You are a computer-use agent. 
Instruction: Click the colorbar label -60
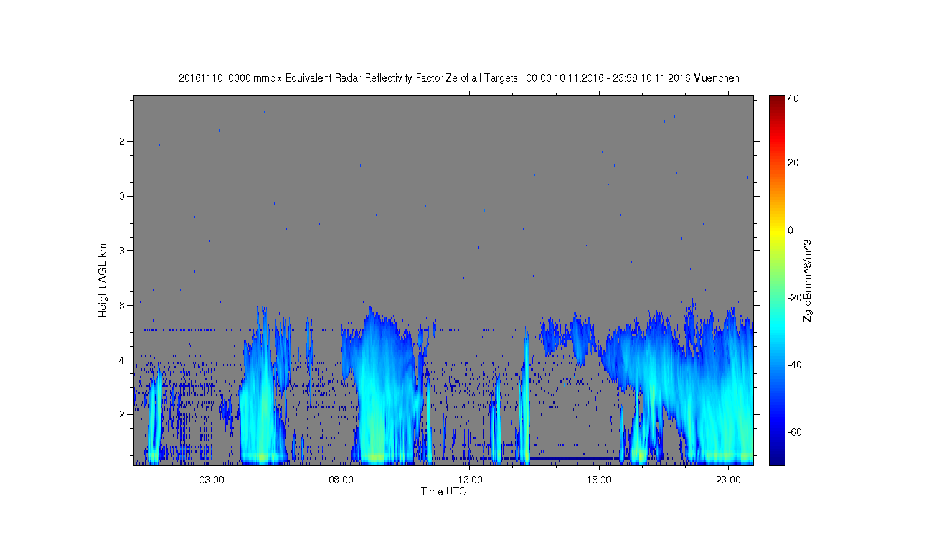click(795, 432)
